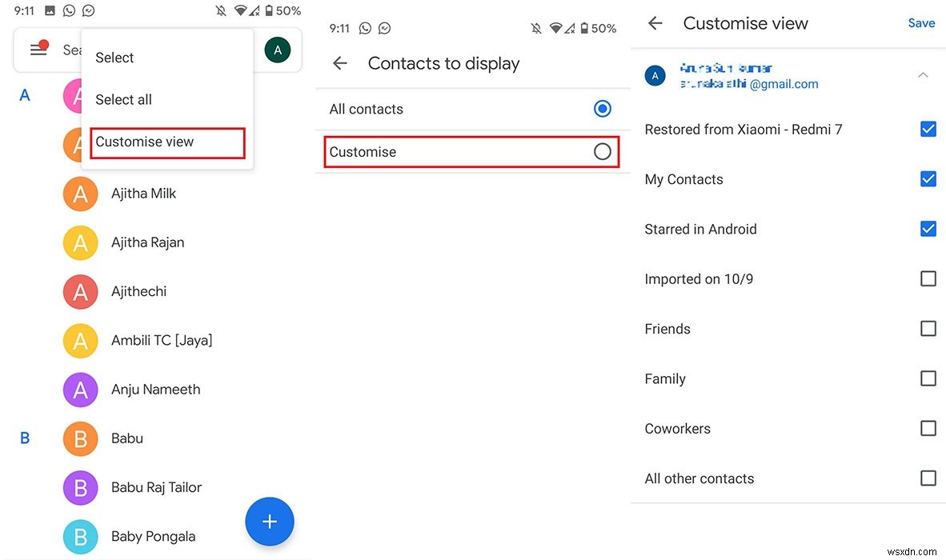Open the account avatar beside the search bar
The width and height of the screenshot is (946, 560).
click(277, 49)
